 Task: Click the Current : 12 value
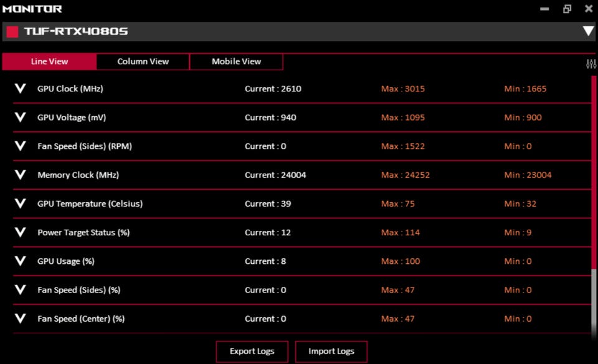(x=268, y=232)
